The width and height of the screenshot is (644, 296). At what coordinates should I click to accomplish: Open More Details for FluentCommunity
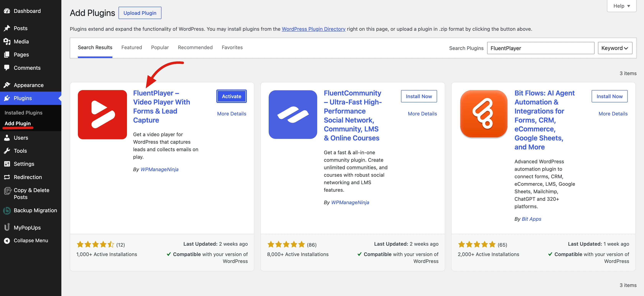(422, 114)
